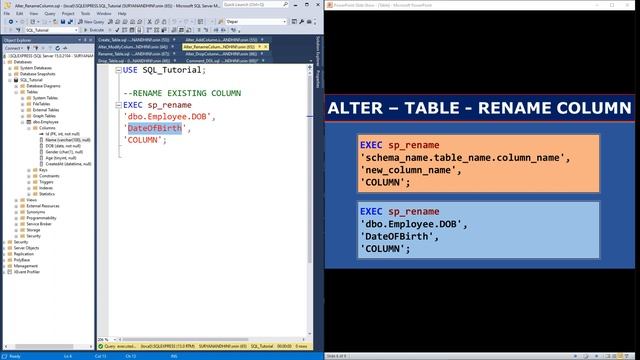Click 'dbo.Employee.DOB' string in query editor
The image size is (640, 360).
pos(167,117)
